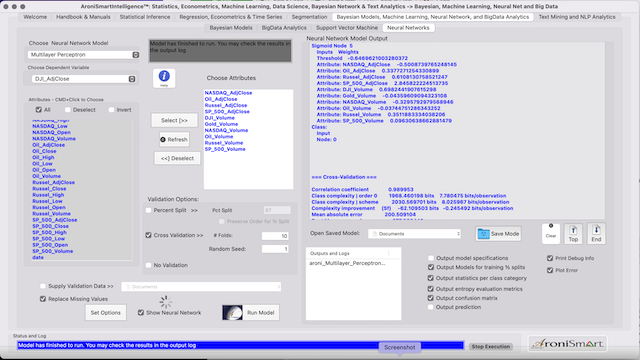The height and width of the screenshot is (360, 640).
Task: Enable Percent Split validation
Action: point(149,210)
